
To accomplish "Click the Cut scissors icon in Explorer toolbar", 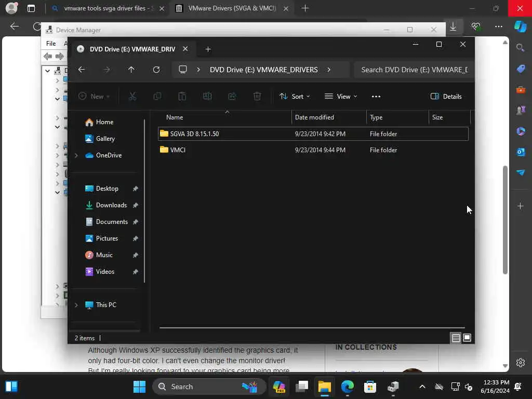I will click(132, 96).
